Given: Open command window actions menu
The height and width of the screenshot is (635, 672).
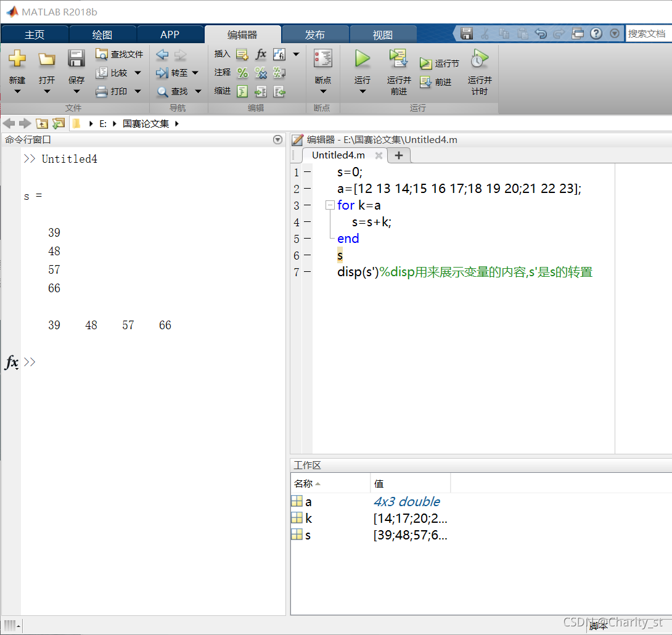Looking at the screenshot, I should click(277, 140).
